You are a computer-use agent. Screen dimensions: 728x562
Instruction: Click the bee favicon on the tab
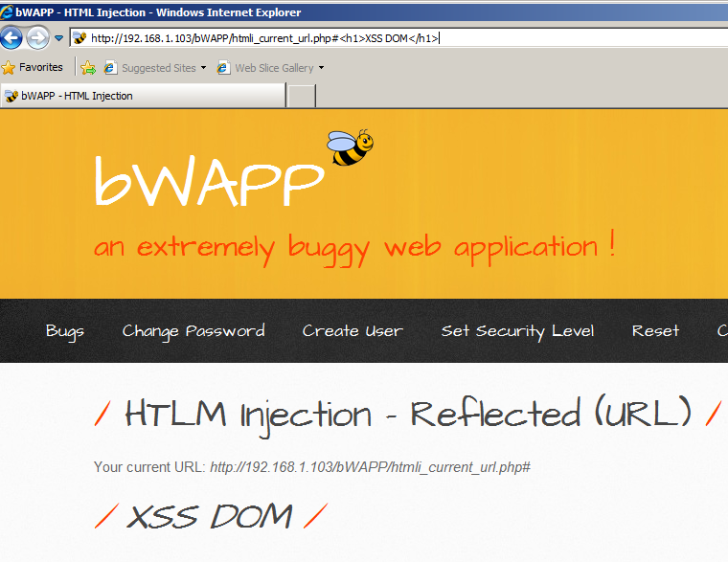[x=11, y=96]
